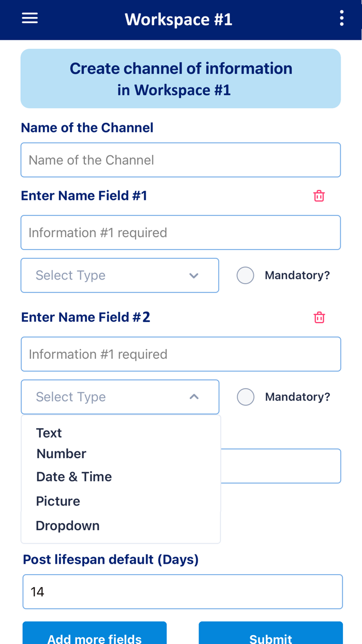This screenshot has height=644, width=362.
Task: Open the three-dot overflow menu
Action: pyautogui.click(x=341, y=18)
